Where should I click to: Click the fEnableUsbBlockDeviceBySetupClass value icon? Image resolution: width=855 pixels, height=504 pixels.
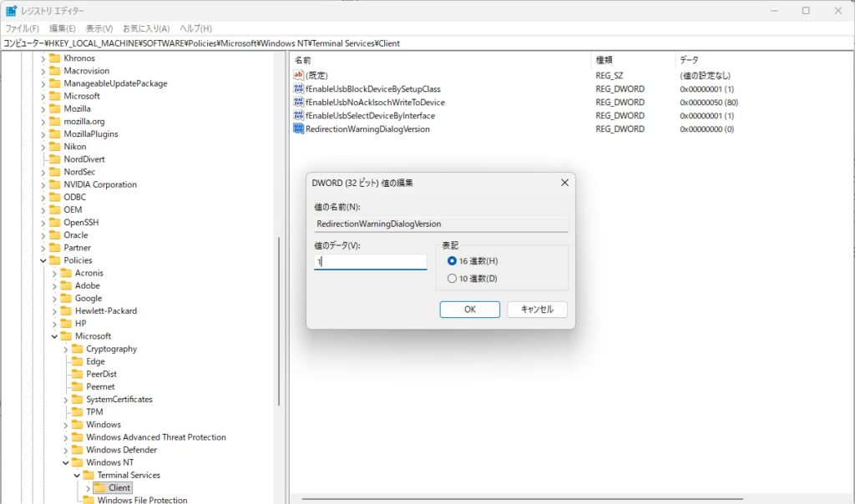(299, 88)
